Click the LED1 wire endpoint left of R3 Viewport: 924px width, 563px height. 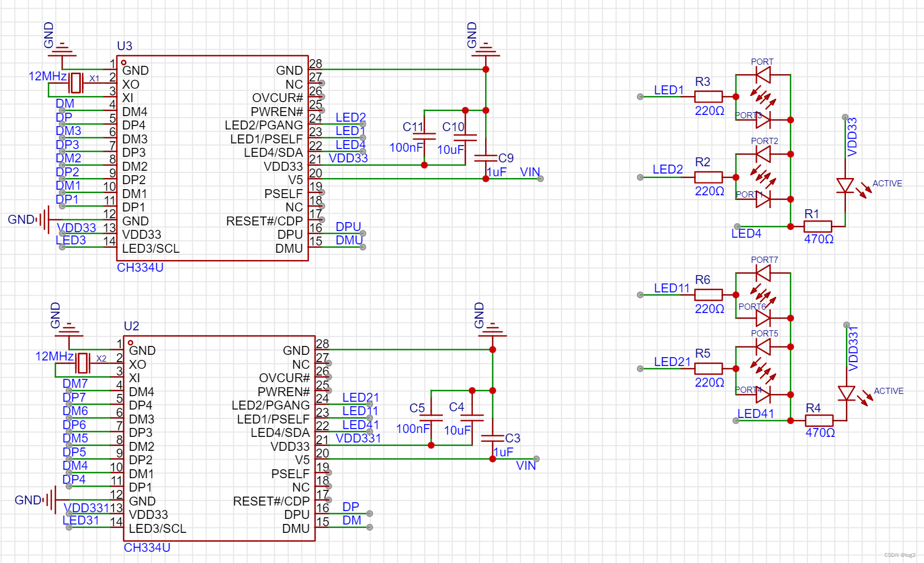[x=640, y=97]
